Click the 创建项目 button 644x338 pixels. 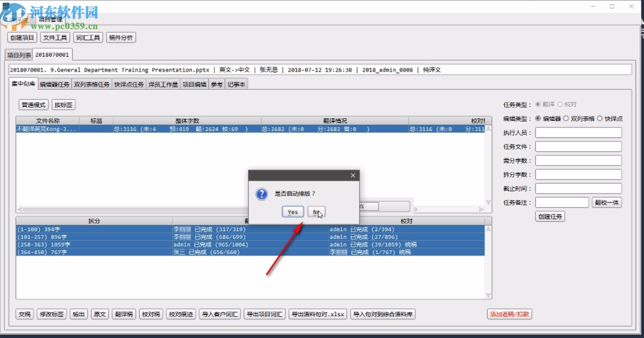tap(22, 37)
